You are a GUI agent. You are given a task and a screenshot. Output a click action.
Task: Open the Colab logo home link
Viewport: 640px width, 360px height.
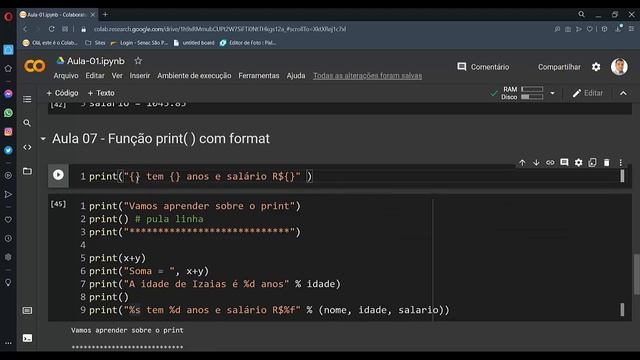click(x=35, y=66)
